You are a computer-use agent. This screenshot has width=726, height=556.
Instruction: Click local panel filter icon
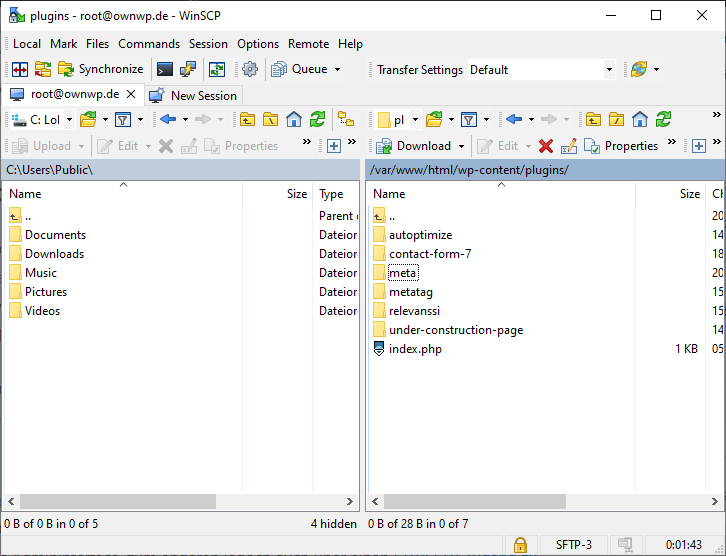pyautogui.click(x=123, y=120)
